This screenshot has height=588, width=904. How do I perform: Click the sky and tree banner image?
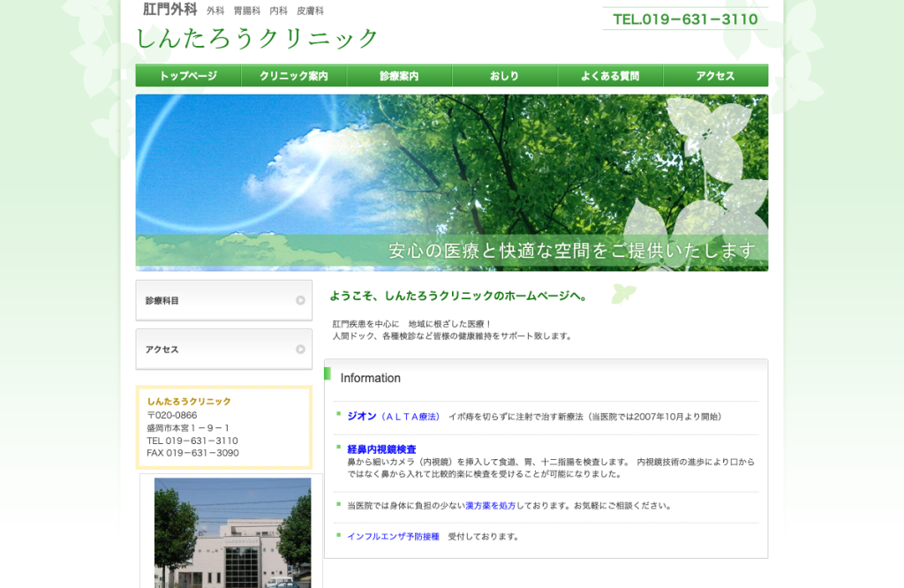[452, 183]
